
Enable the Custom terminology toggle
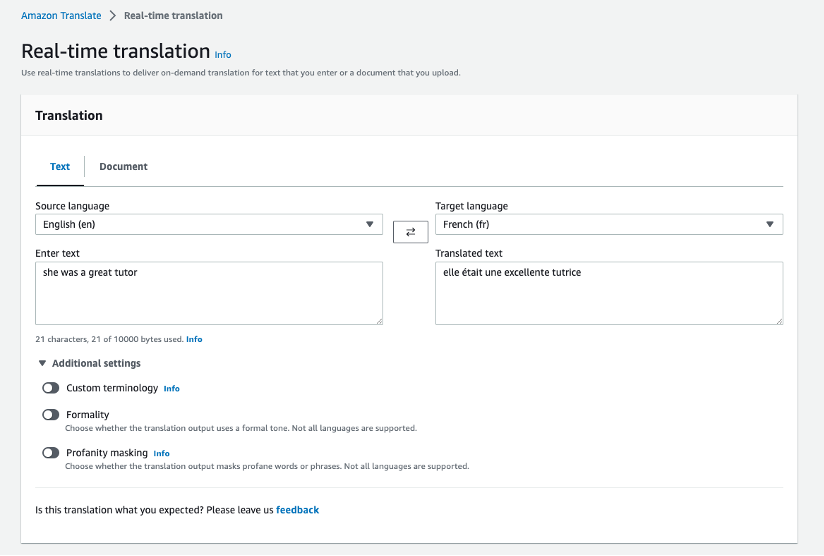tap(50, 388)
